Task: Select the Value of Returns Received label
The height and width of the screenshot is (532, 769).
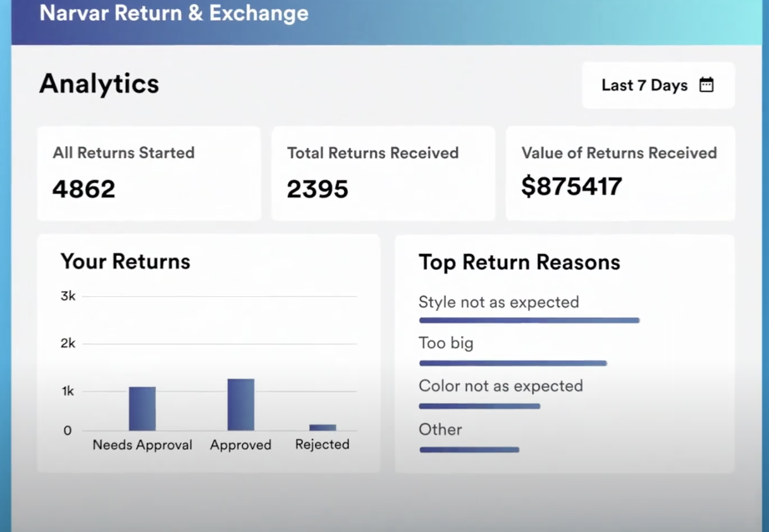Action: (x=619, y=153)
